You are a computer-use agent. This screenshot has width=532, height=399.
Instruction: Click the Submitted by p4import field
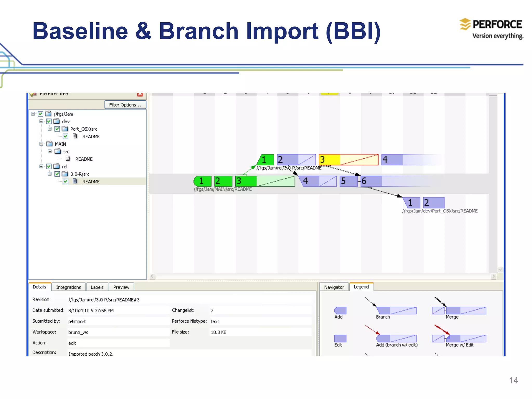point(118,321)
